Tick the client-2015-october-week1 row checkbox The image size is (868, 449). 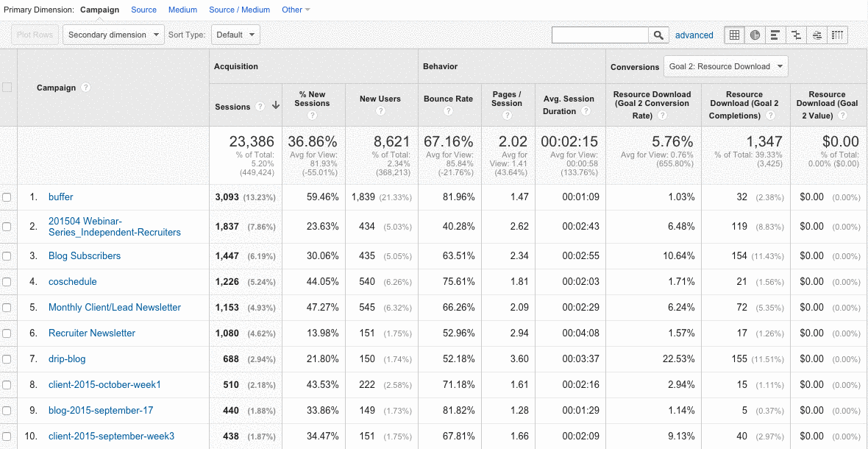tap(7, 385)
